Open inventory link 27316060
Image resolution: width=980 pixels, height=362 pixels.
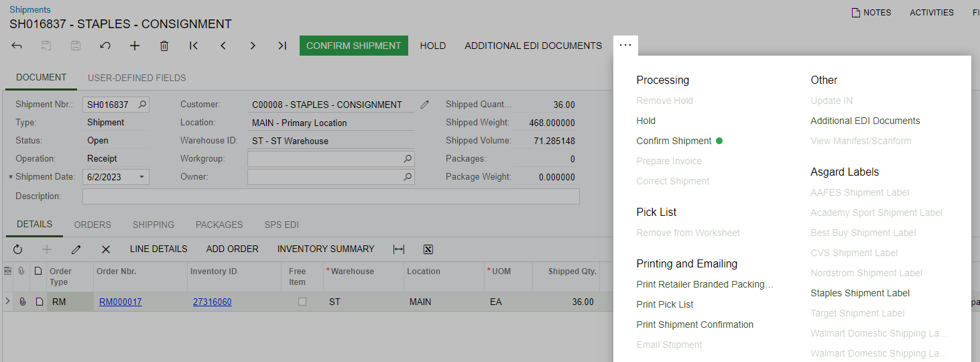tap(212, 302)
